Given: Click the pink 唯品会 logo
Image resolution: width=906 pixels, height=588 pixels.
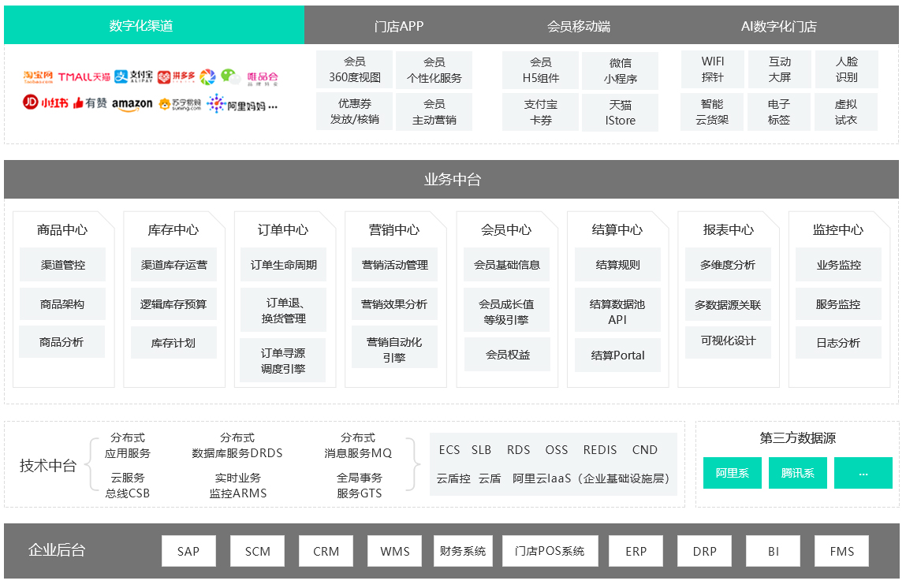Looking at the screenshot, I should pyautogui.click(x=263, y=78).
